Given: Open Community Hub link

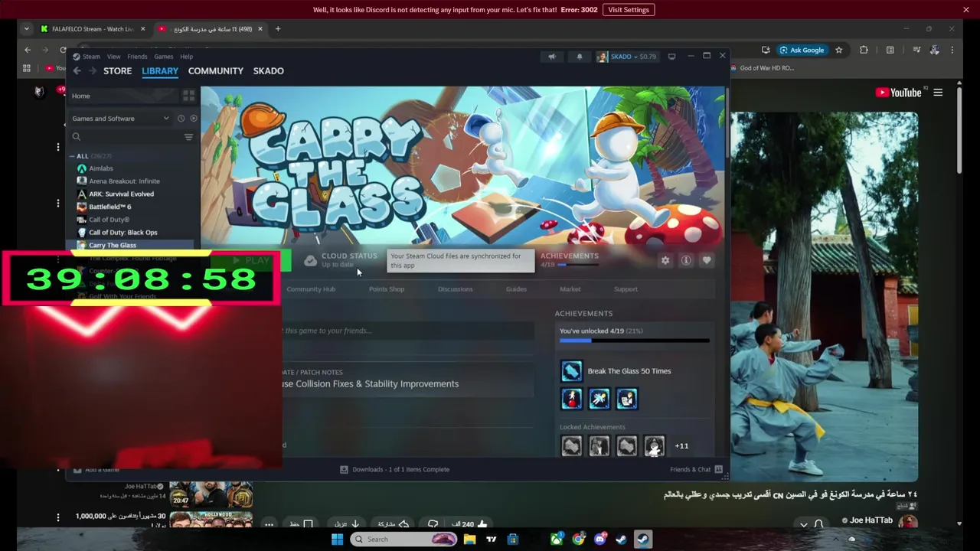Looking at the screenshot, I should (x=311, y=289).
